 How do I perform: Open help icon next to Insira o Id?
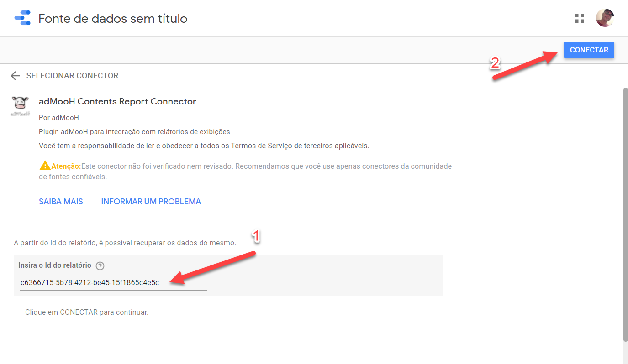[x=100, y=266]
